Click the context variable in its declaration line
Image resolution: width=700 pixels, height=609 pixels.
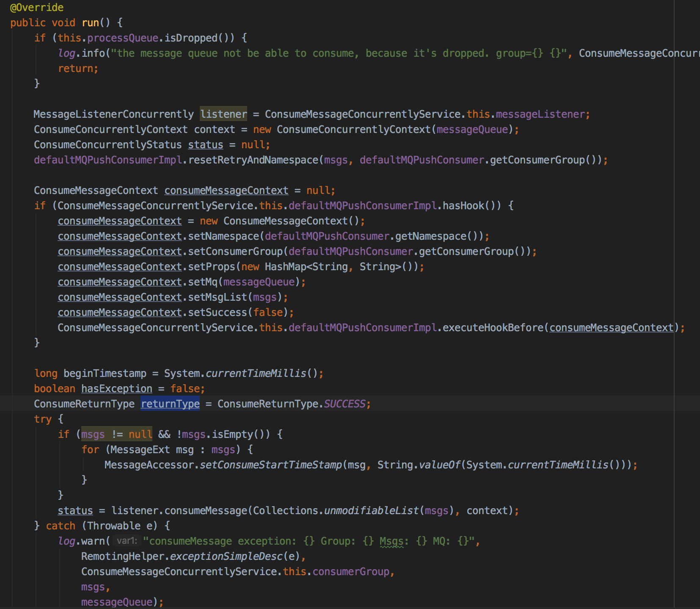tap(215, 130)
